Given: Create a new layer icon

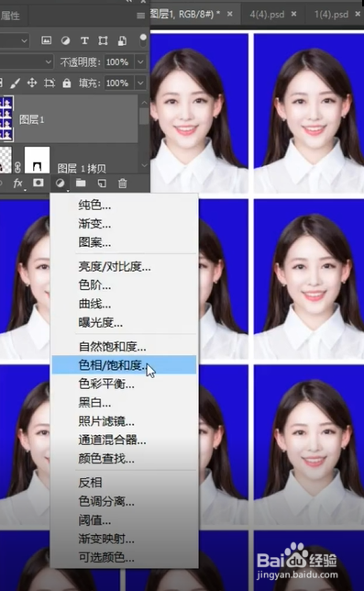Looking at the screenshot, I should 102,184.
